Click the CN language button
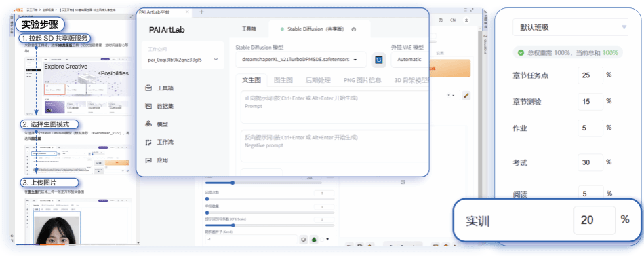644x256 pixels. click(x=453, y=20)
